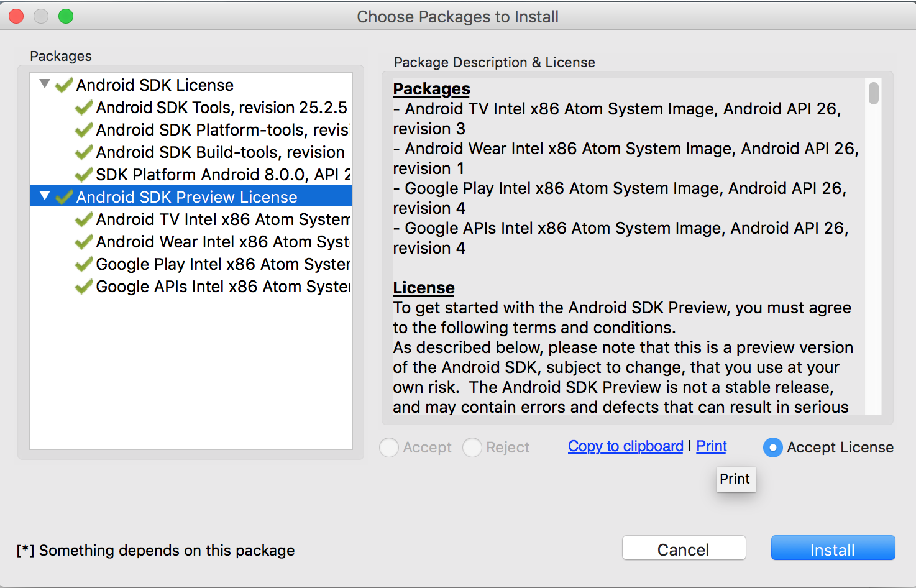Click the Install button
Image resolution: width=916 pixels, height=588 pixels.
click(833, 548)
